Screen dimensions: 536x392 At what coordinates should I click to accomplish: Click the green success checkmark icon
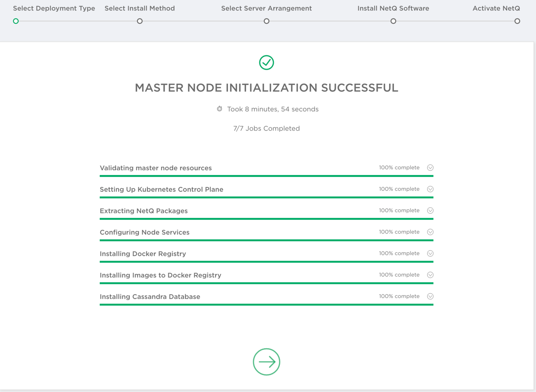pyautogui.click(x=266, y=62)
